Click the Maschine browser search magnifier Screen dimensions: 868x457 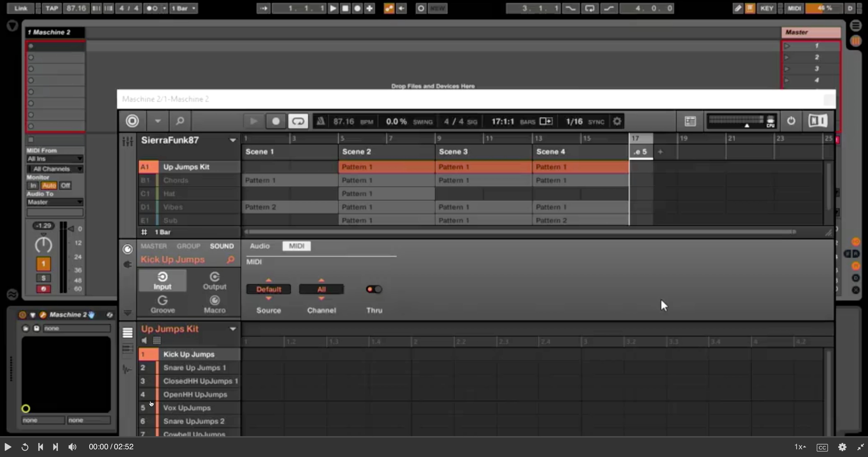(x=180, y=121)
